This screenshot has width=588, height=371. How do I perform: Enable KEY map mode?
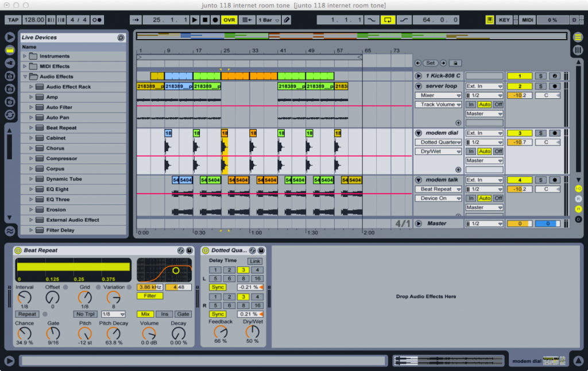click(504, 20)
